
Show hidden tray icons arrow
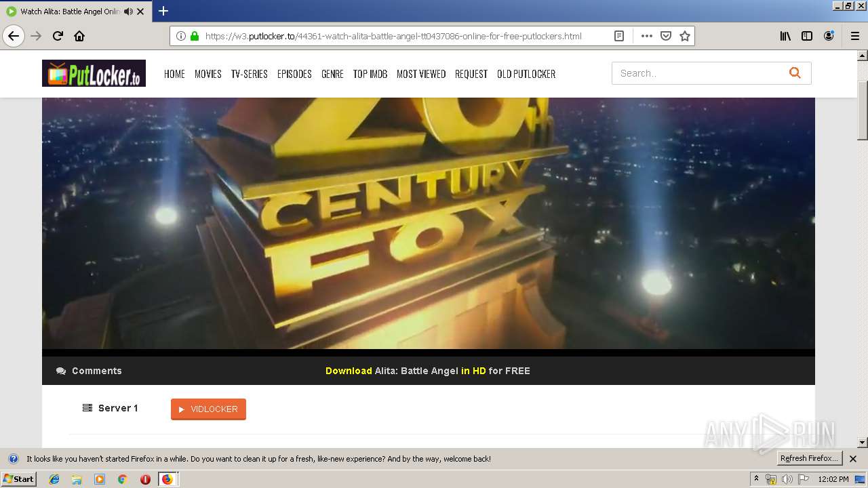tap(756, 479)
